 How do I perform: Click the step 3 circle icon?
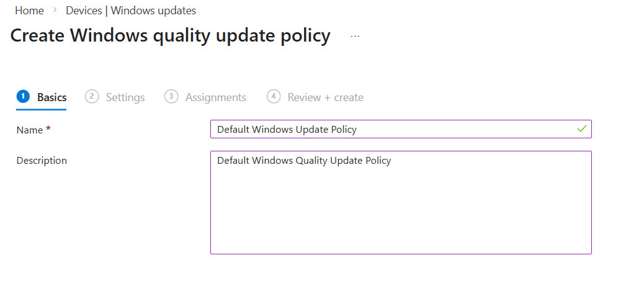coord(171,97)
